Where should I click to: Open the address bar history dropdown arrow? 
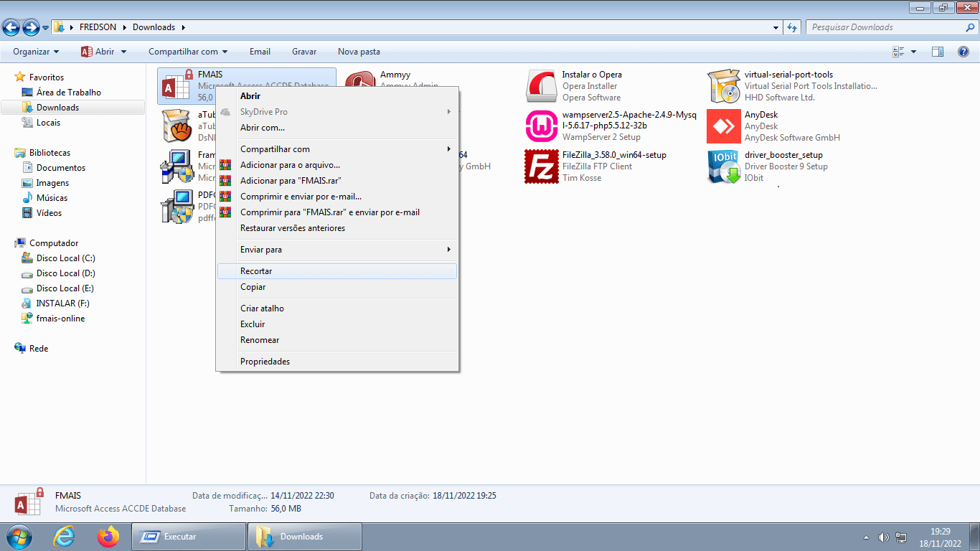tap(776, 27)
